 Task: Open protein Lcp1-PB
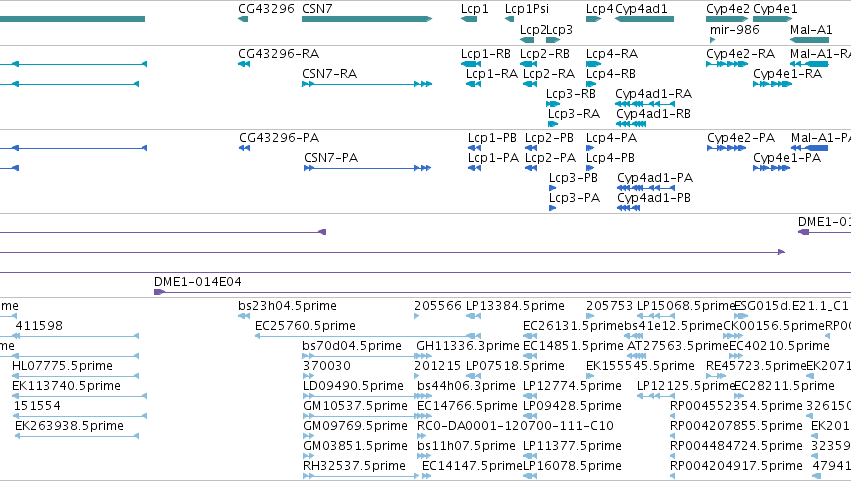point(492,138)
